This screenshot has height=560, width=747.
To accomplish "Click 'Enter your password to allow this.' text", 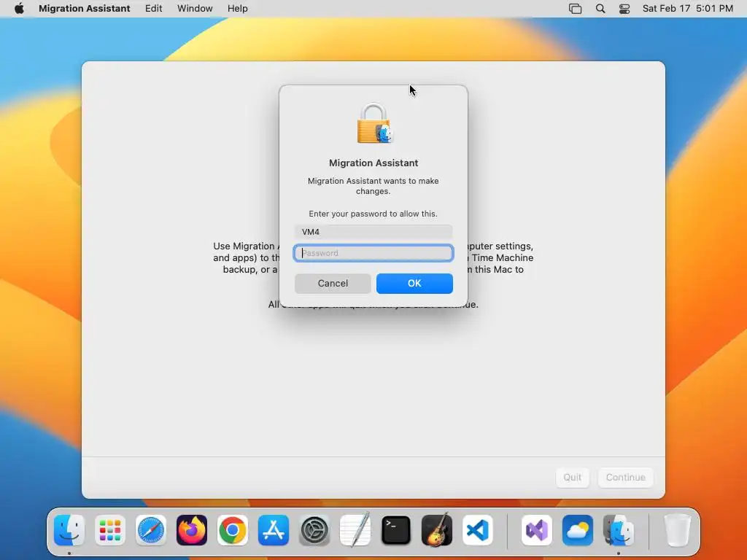I will point(373,214).
